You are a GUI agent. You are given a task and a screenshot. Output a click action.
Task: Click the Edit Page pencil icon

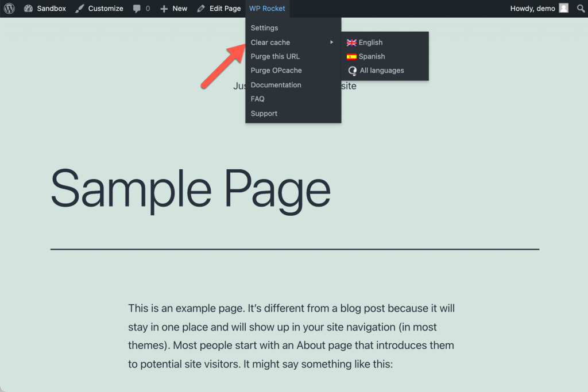201,8
